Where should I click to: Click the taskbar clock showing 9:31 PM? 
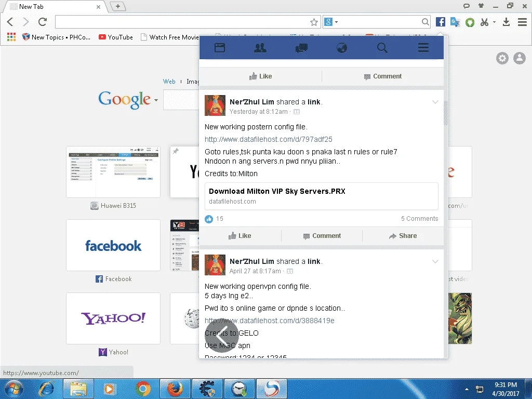pos(506,389)
